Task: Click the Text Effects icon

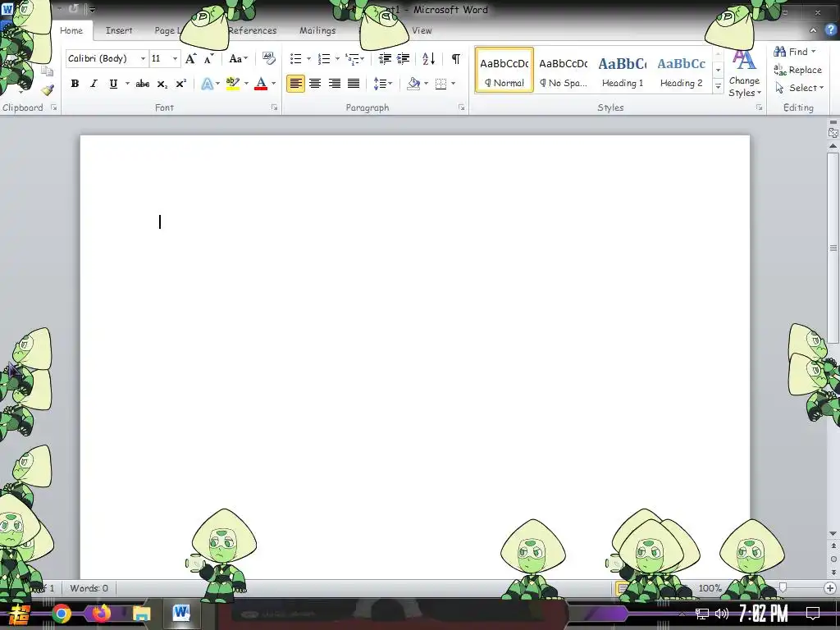Action: coord(208,84)
